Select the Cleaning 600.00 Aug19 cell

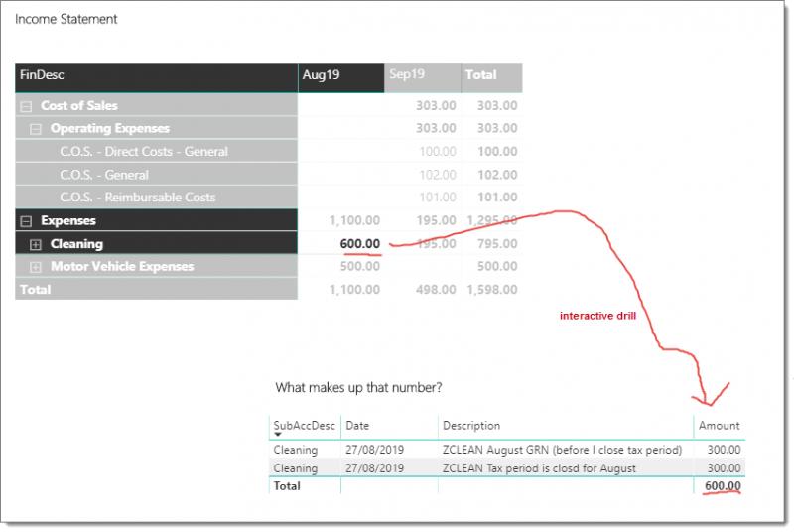[x=359, y=244]
